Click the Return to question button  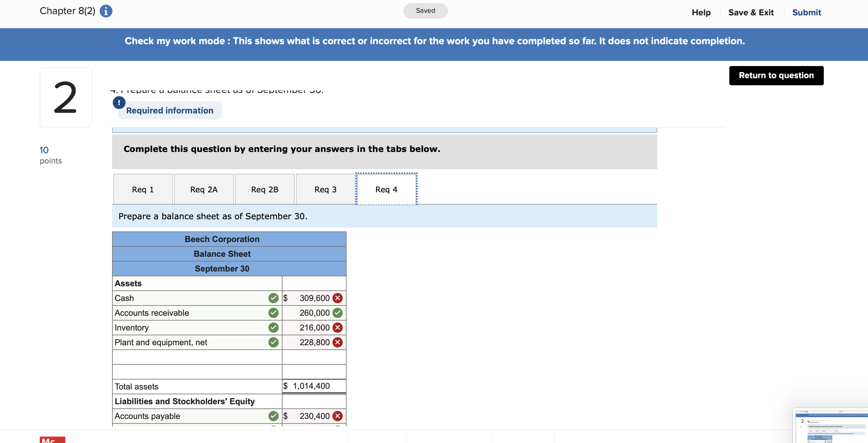click(776, 75)
